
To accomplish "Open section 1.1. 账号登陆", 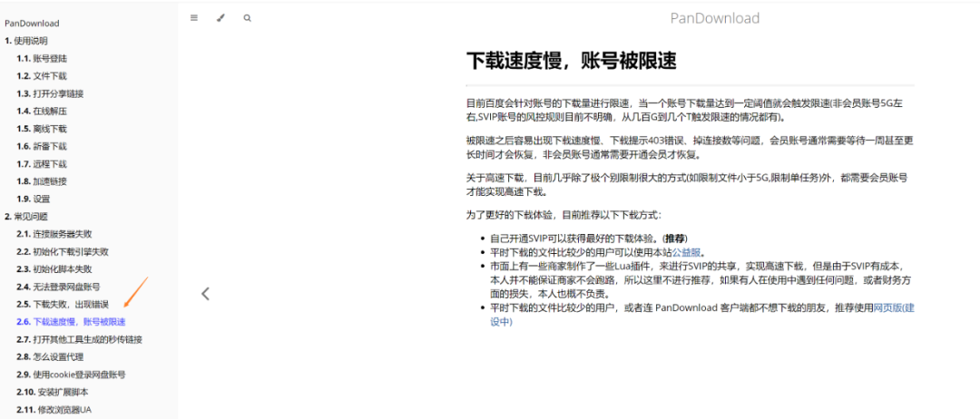I will (x=42, y=58).
